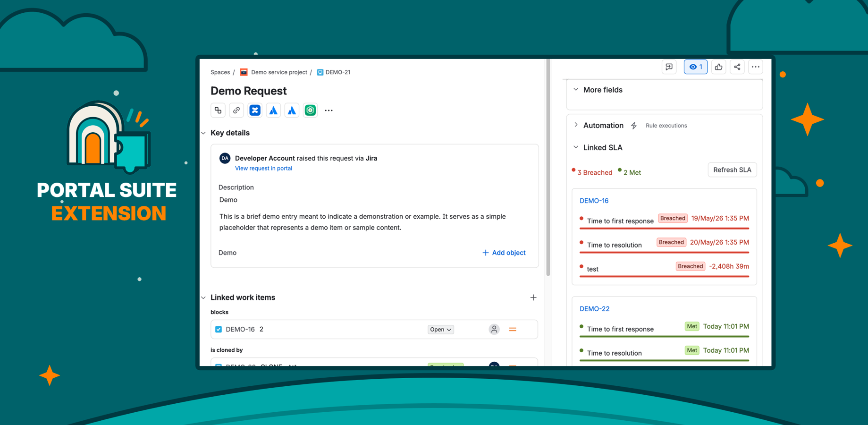Click the medium priority icon in the DEMO-16 row
The height and width of the screenshot is (425, 868).
[x=513, y=330]
